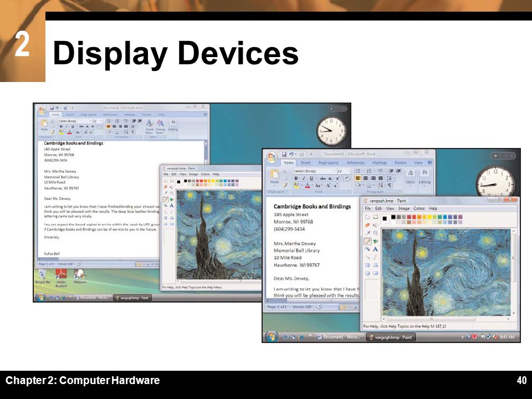The height and width of the screenshot is (399, 532).
Task: Toggle Underline in the right screenshot's Word ribbon
Action: click(311, 178)
